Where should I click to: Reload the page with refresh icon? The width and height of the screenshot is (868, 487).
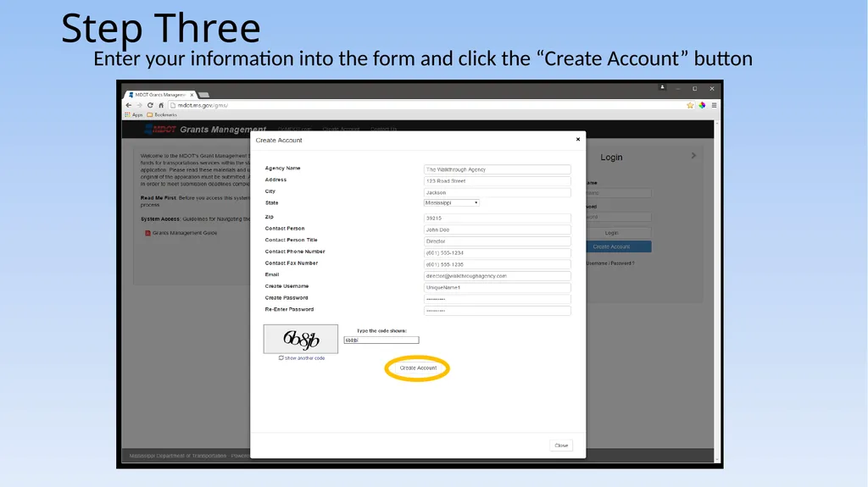[150, 105]
